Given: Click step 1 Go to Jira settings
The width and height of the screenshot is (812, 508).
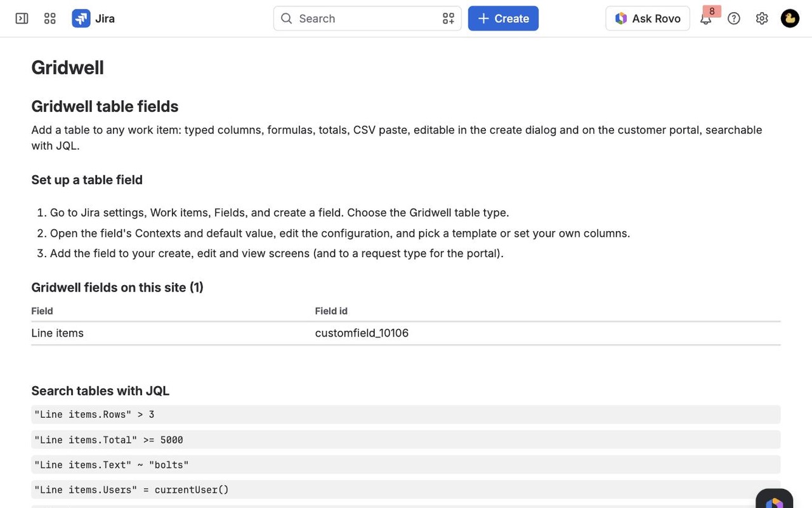Looking at the screenshot, I should 279,212.
